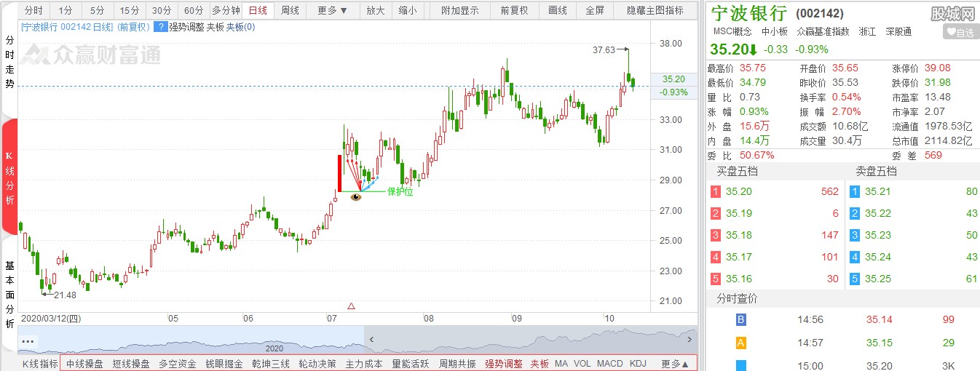Click the orange A trade marker at 14:57
The width and height of the screenshot is (980, 371).
(741, 343)
